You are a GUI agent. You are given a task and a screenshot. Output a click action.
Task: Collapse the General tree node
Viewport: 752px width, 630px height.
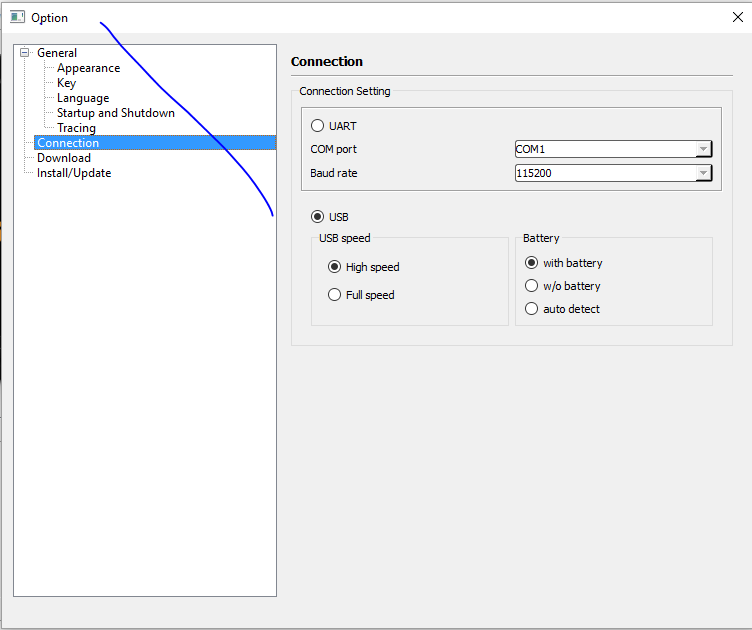click(25, 53)
